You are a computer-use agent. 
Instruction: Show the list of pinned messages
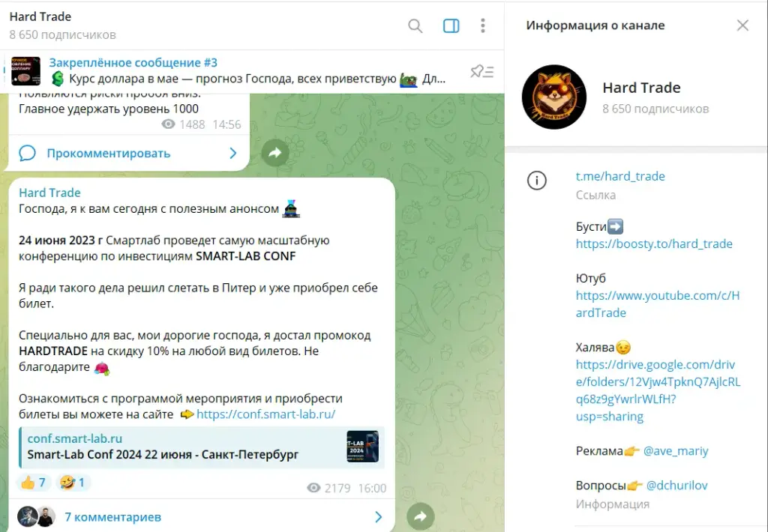pyautogui.click(x=482, y=71)
